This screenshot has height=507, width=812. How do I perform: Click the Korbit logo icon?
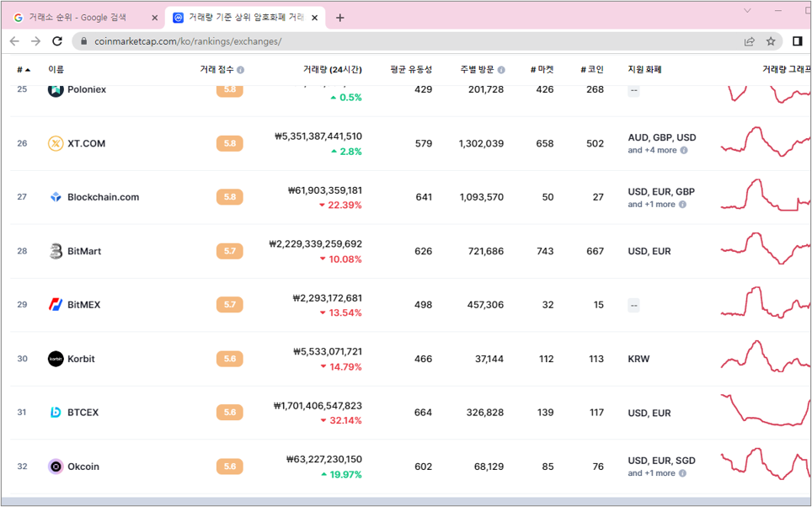pos(56,359)
